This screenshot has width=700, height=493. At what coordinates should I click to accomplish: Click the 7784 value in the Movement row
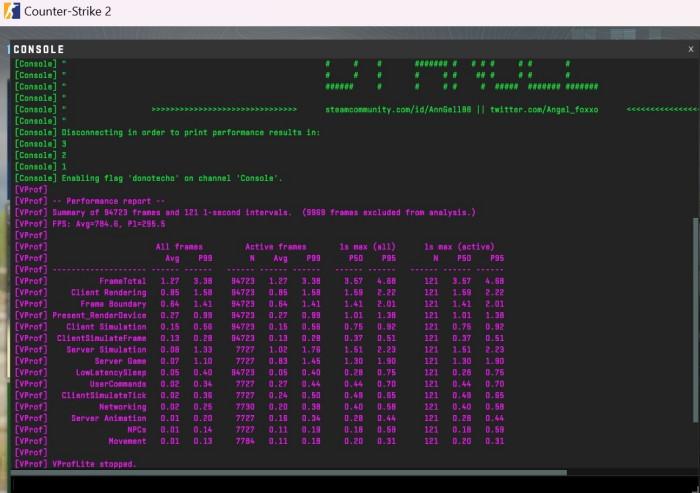click(245, 441)
